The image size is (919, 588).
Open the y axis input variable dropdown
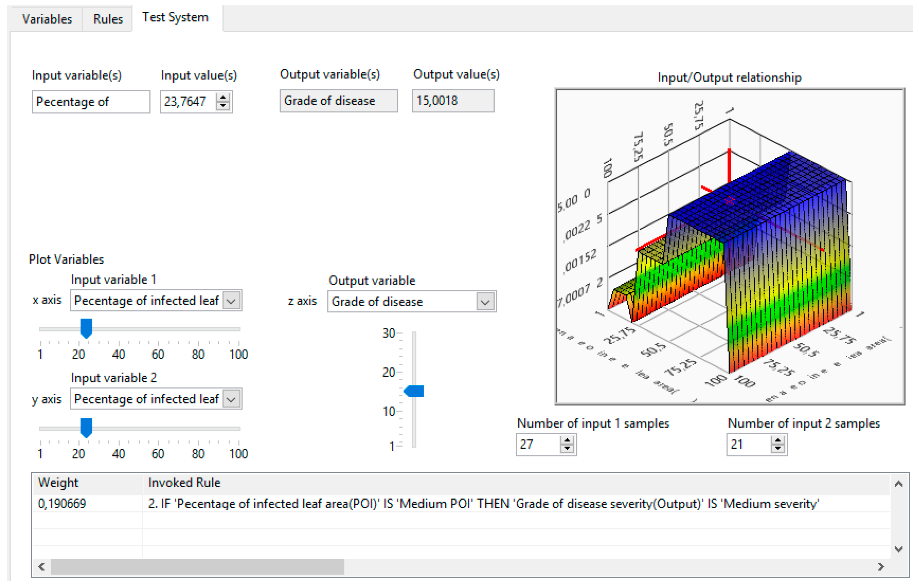pos(231,399)
